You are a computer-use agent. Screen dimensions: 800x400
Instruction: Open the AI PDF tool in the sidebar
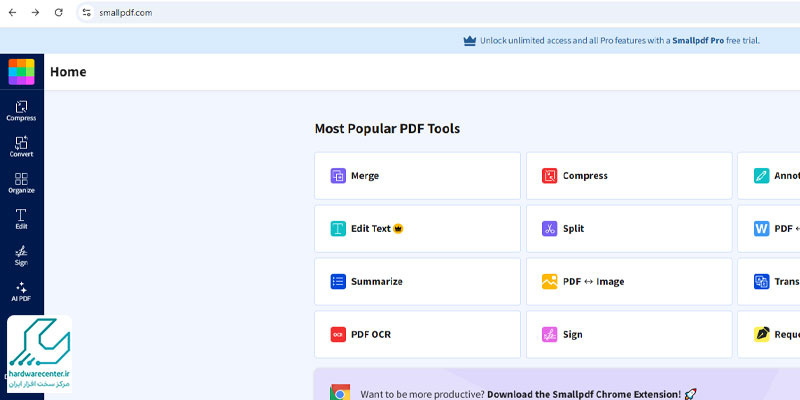click(21, 292)
